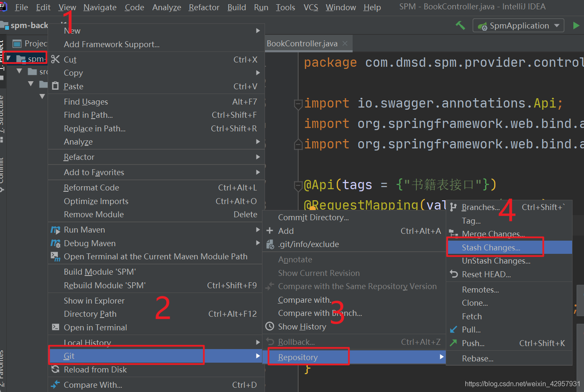Click the Open Terminal at Maven Module icon
Image resolution: width=584 pixels, height=392 pixels.
[x=55, y=257]
